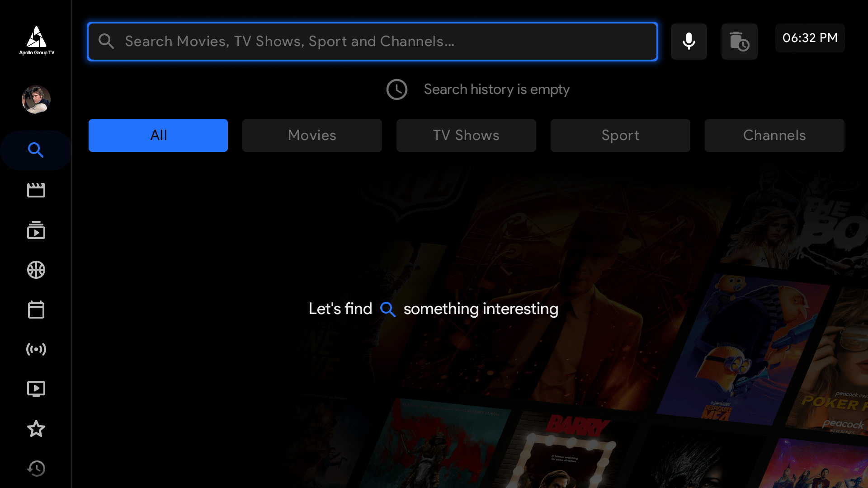
Task: Open Favorites via the star sidebar icon
Action: pyautogui.click(x=36, y=429)
